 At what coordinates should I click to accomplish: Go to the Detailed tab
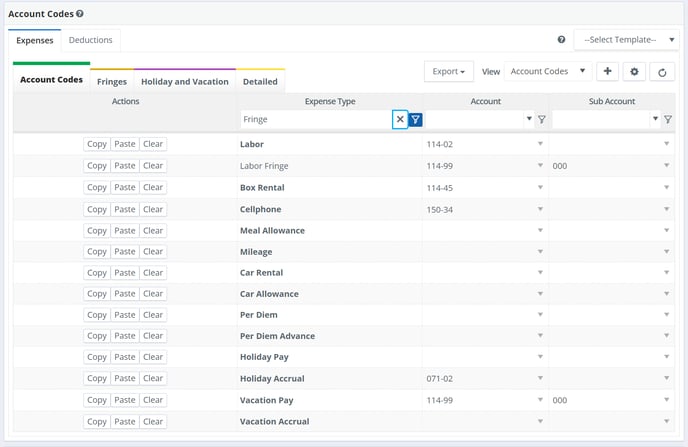tap(260, 81)
